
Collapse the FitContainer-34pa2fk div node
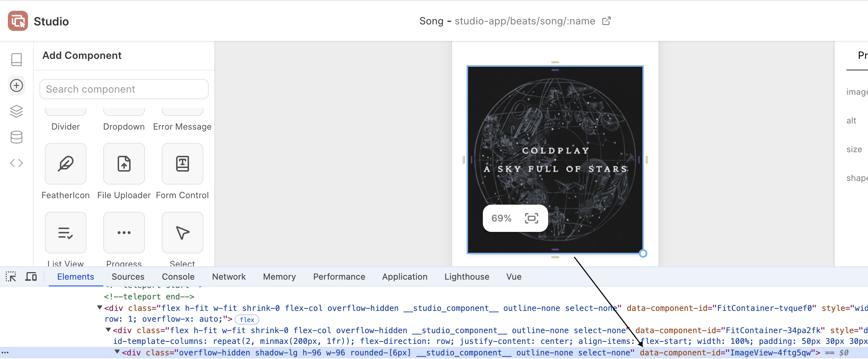point(108,330)
